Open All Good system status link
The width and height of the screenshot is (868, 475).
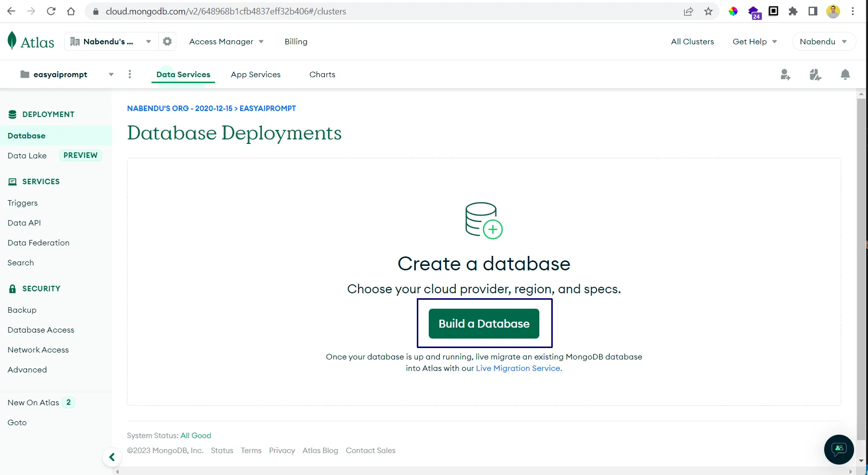196,435
